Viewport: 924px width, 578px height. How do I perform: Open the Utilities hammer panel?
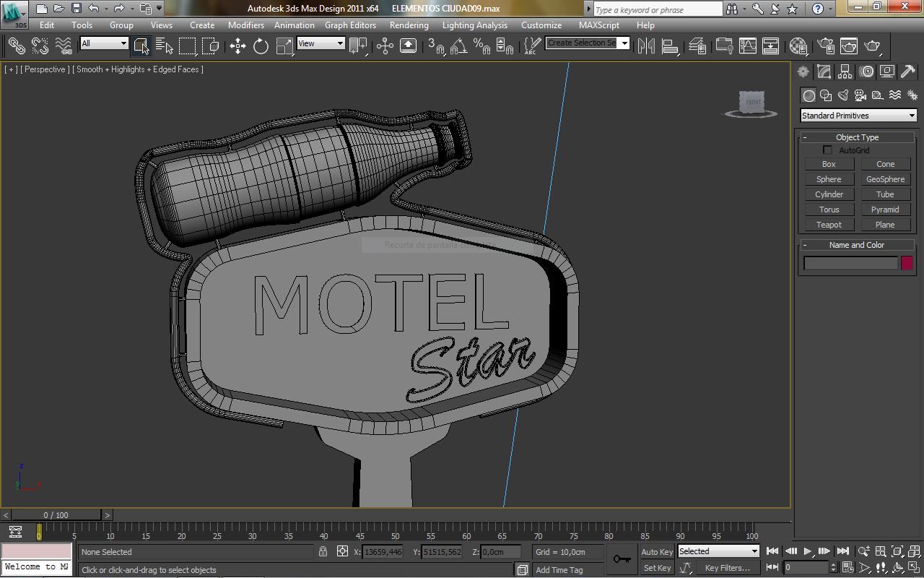[908, 72]
